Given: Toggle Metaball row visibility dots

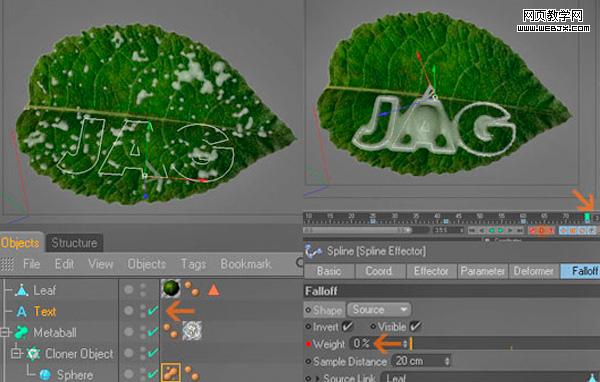Looking at the screenshot, I should point(143,332).
